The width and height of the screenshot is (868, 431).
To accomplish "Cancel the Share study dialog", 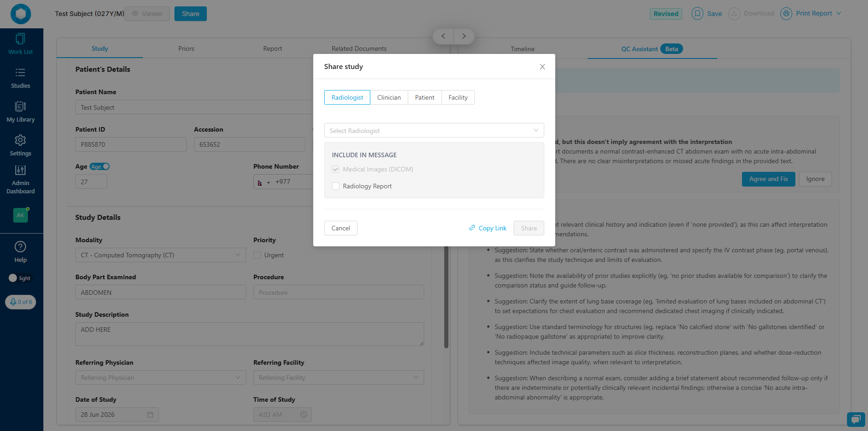I will 341,228.
